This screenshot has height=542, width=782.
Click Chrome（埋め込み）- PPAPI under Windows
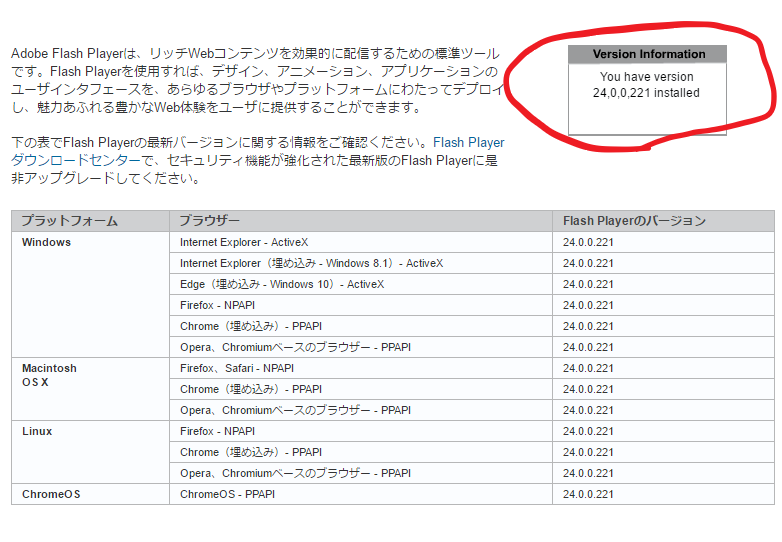tap(361, 326)
